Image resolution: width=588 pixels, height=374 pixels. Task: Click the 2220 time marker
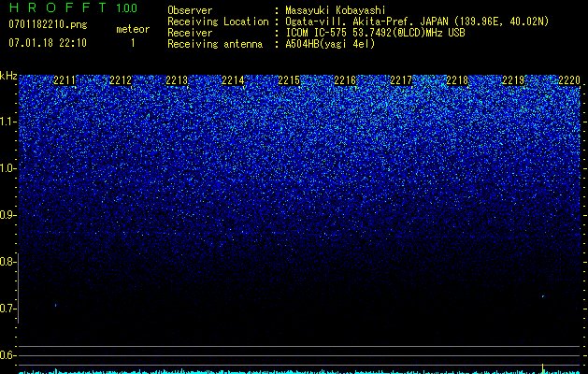(x=569, y=80)
